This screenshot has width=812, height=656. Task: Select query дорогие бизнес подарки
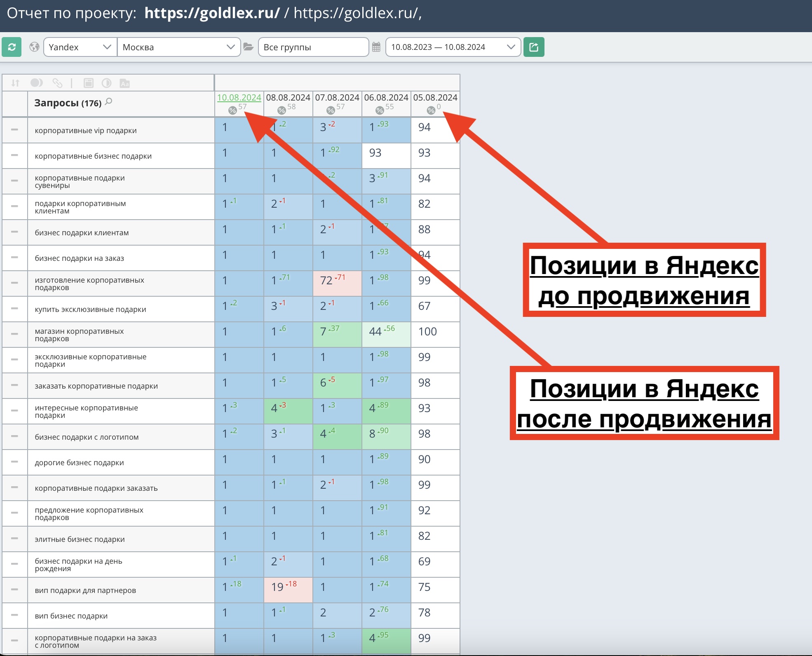[x=79, y=462]
